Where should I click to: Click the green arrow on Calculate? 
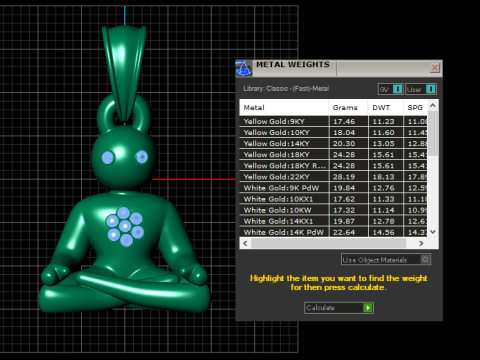(368, 308)
